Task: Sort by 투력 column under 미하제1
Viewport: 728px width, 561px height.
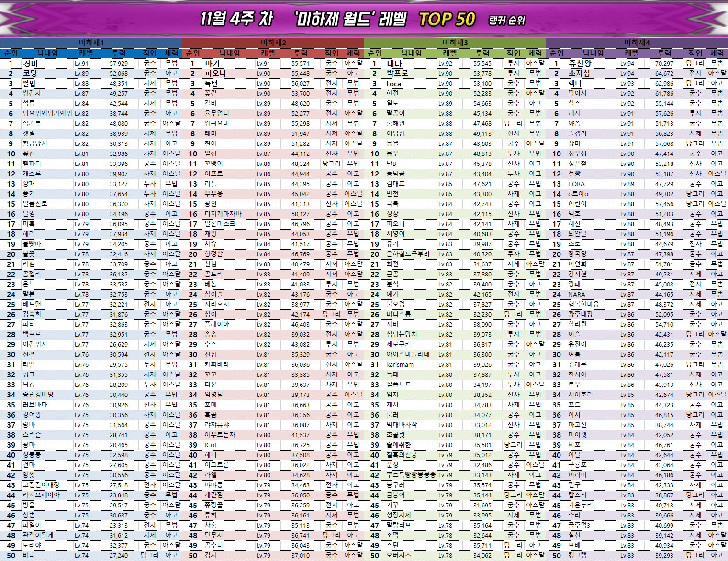Action: click(x=118, y=53)
